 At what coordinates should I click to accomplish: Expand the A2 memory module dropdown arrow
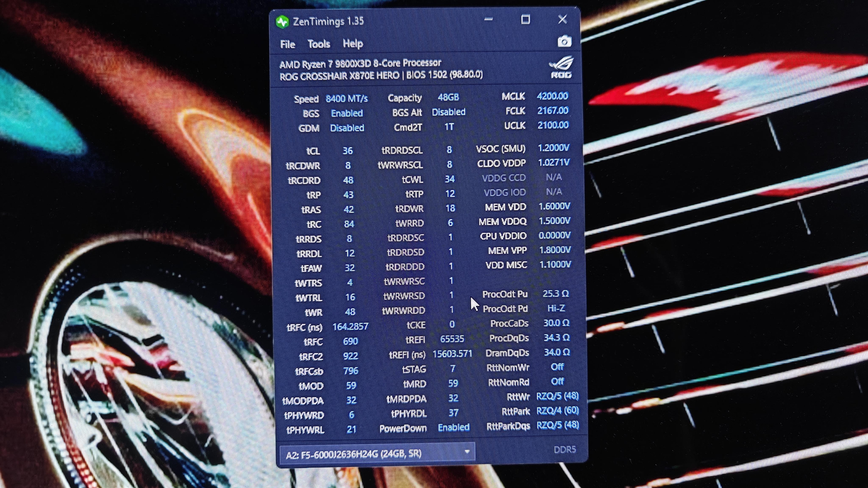tap(467, 452)
